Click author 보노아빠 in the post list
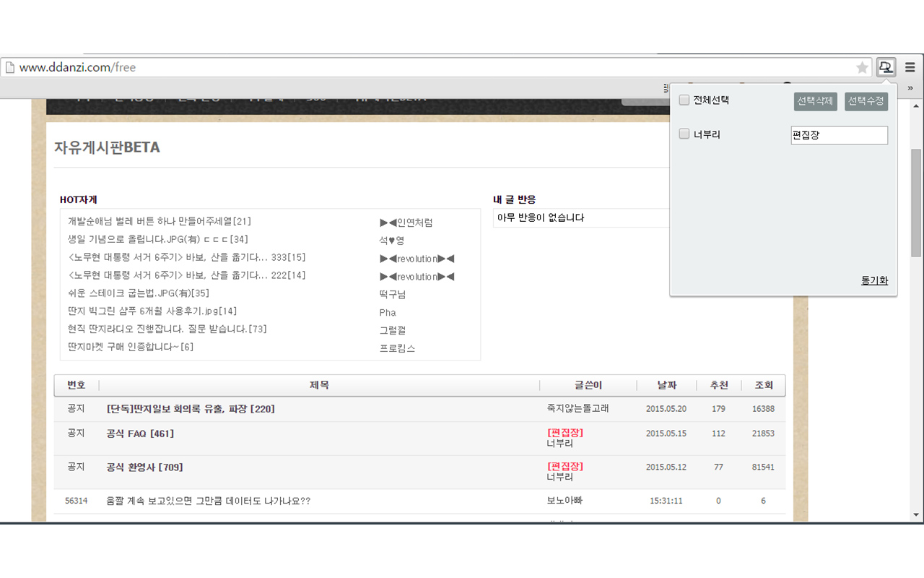Image resolution: width=924 pixels, height=578 pixels. (x=564, y=501)
